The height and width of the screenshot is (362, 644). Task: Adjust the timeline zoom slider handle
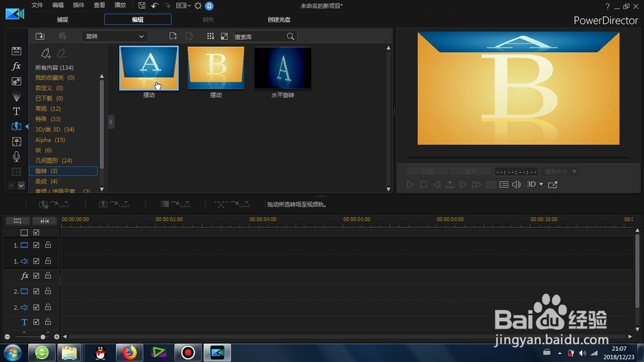pyautogui.click(x=43, y=337)
